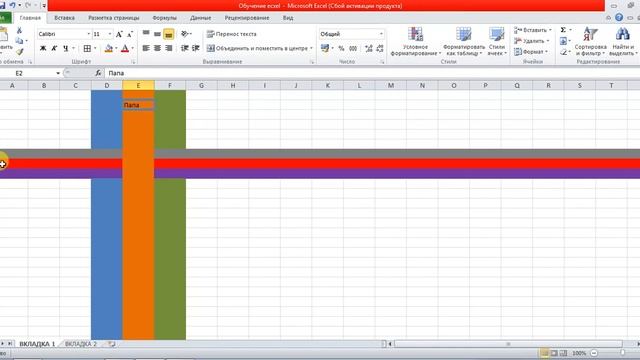Viewport: 640px width, 360px height.
Task: Select cell E2 containing Папа
Action: 138,105
